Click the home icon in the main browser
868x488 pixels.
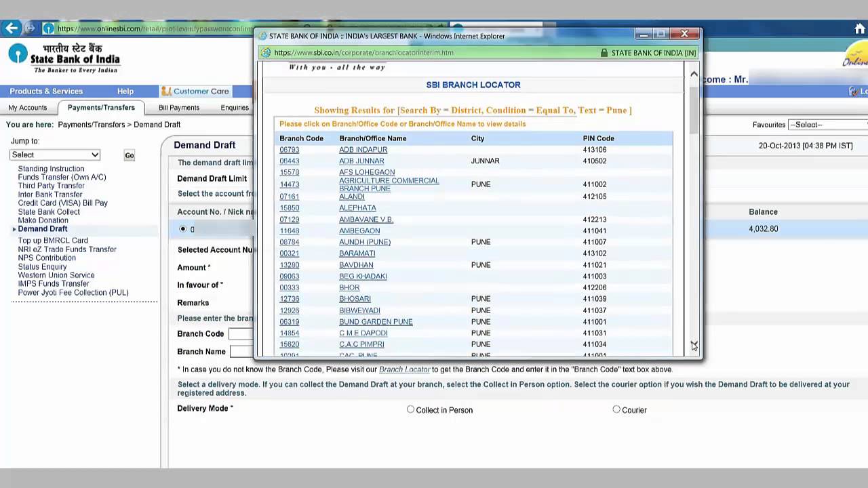point(860,28)
